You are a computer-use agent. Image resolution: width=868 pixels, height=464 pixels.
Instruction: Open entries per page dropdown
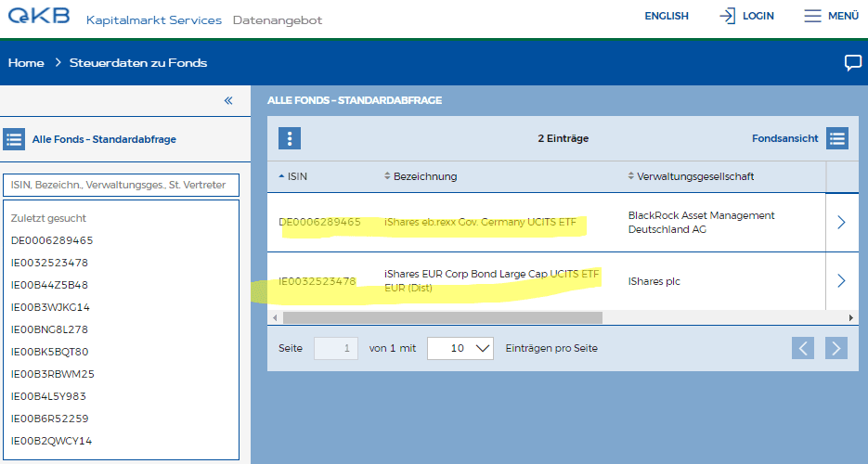tap(460, 348)
